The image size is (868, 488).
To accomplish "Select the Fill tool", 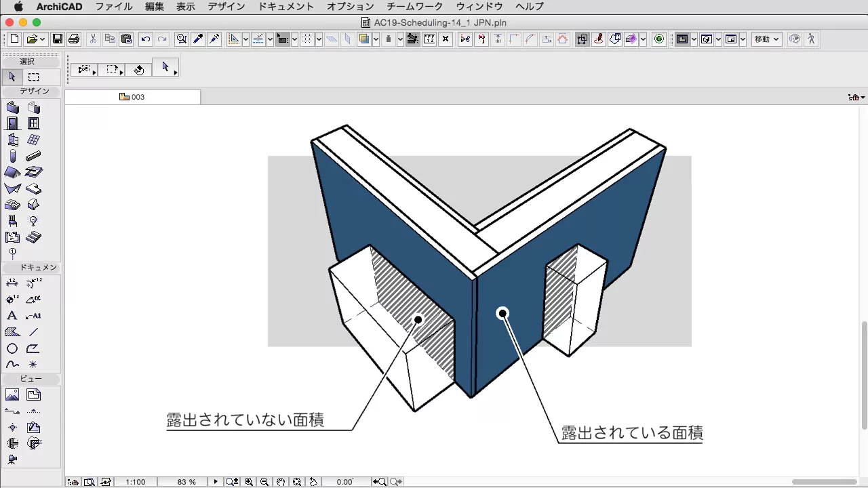I will click(12, 332).
